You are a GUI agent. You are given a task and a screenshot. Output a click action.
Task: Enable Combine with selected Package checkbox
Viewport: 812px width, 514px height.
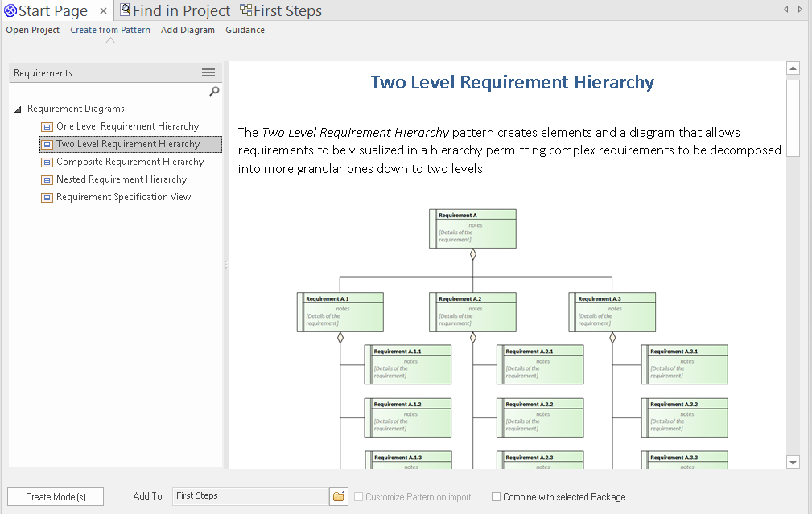click(x=496, y=497)
